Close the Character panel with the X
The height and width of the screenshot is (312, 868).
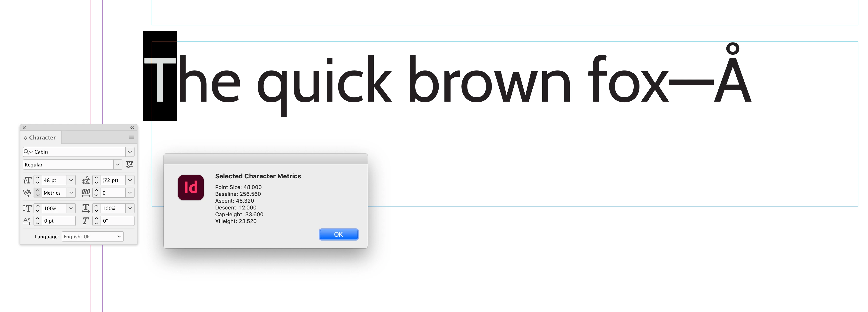24,128
